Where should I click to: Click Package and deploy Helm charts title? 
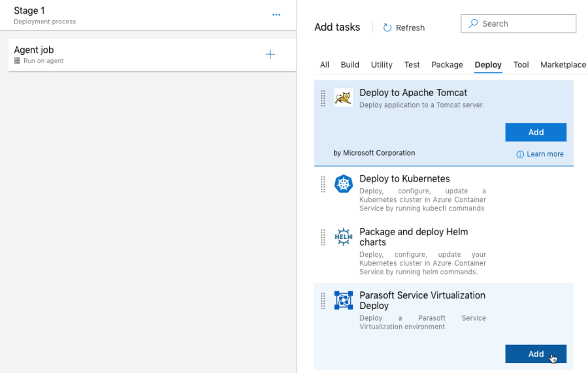[x=414, y=237]
